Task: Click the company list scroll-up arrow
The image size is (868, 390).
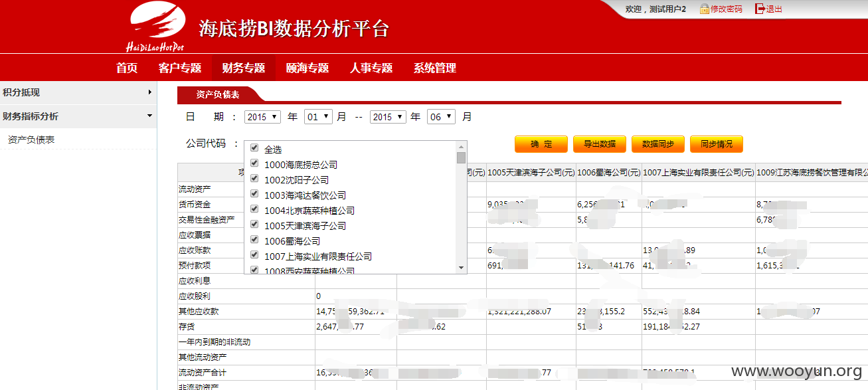Action: (x=462, y=147)
